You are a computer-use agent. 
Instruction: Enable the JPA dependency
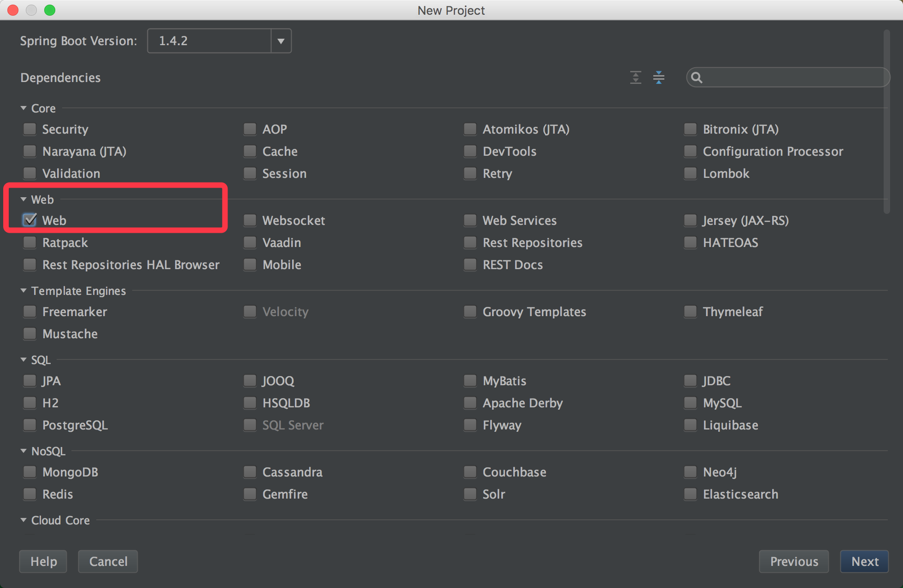click(x=30, y=381)
